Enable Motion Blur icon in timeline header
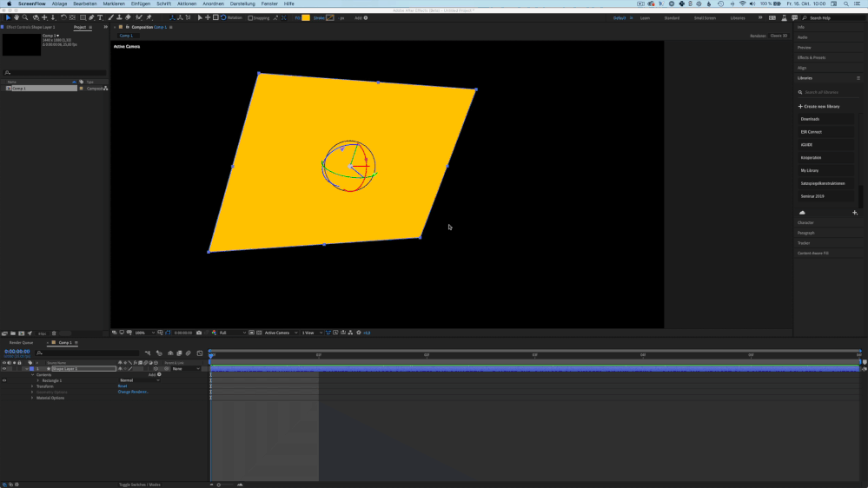The height and width of the screenshot is (488, 868). tap(189, 353)
